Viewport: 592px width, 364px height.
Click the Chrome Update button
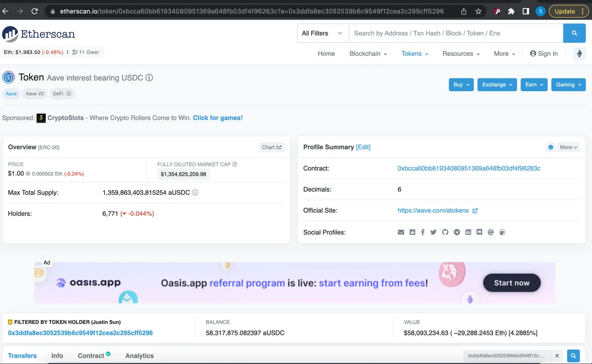[x=569, y=11]
